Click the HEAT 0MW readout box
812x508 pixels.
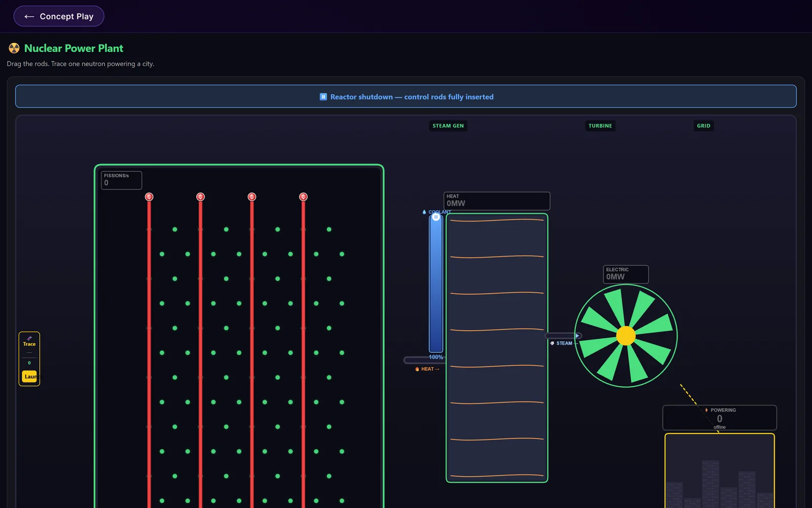pyautogui.click(x=497, y=201)
